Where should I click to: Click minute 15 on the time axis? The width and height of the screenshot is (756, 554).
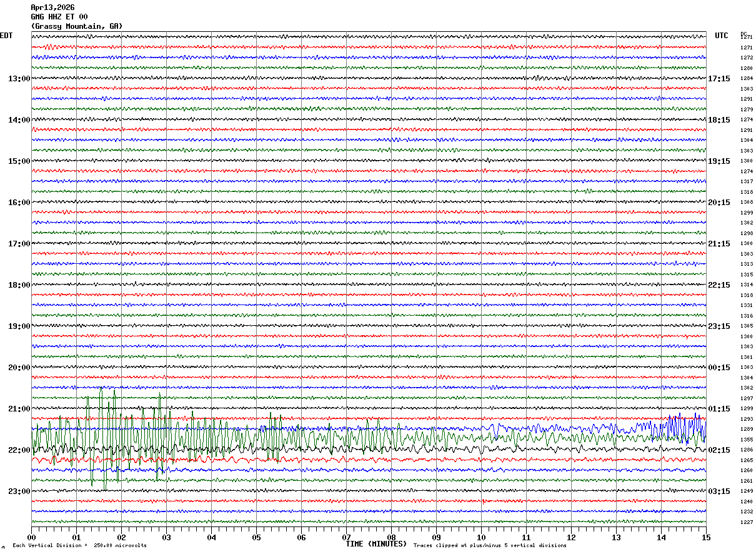pos(706,538)
